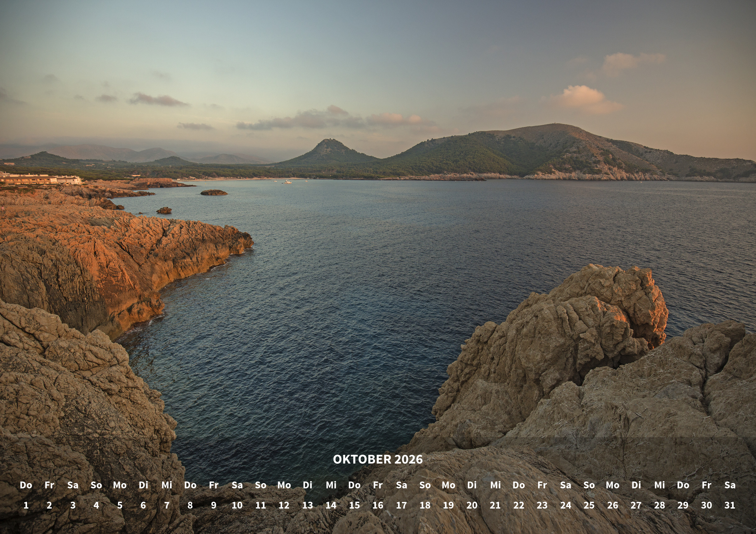This screenshot has width=756, height=534.
Task: Click the date number 22
Action: point(519,505)
